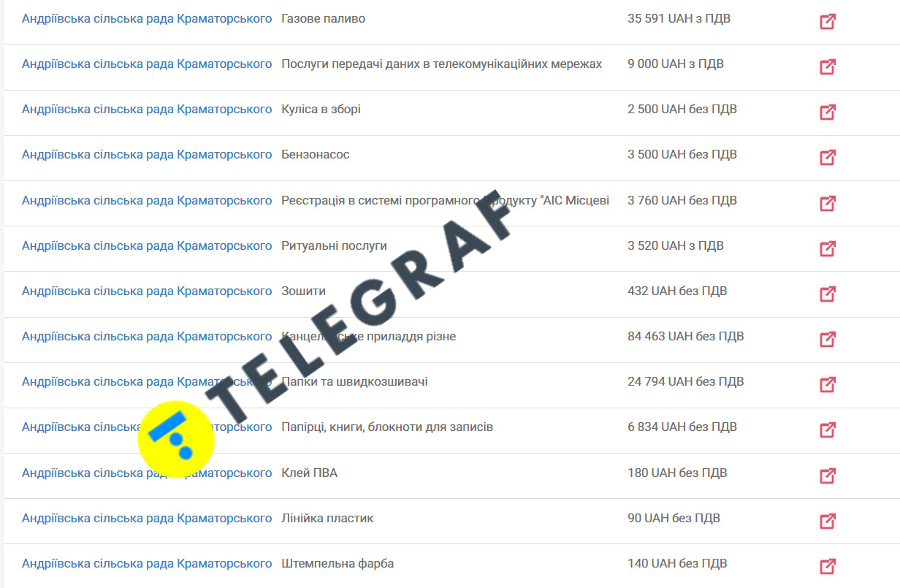Open Андріївська сільська рада link in Газове паливо row
Screen dimensions: 900x588
pos(147,19)
